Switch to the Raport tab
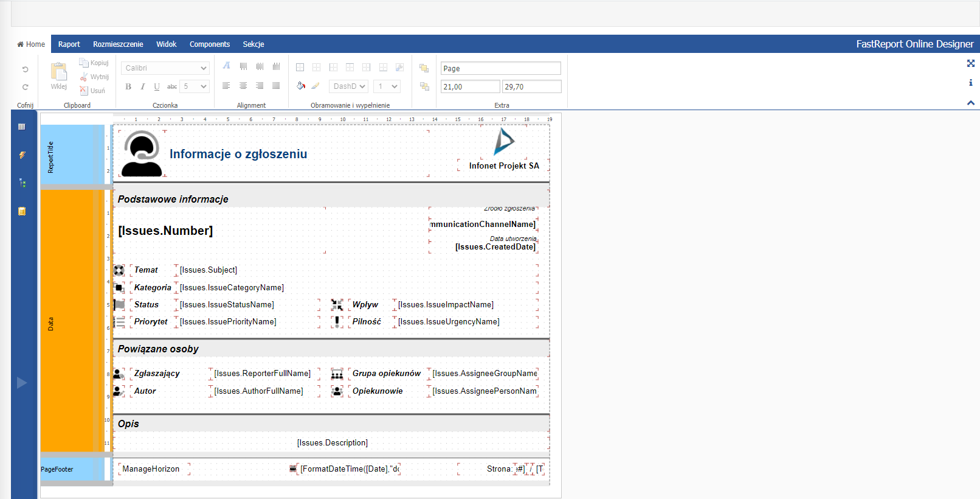This screenshot has height=499, width=980. [x=69, y=44]
